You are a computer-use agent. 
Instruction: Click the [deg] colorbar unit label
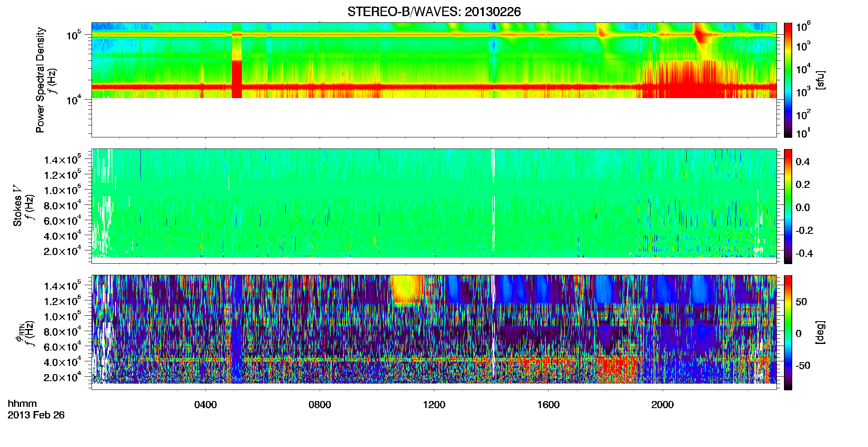820,332
